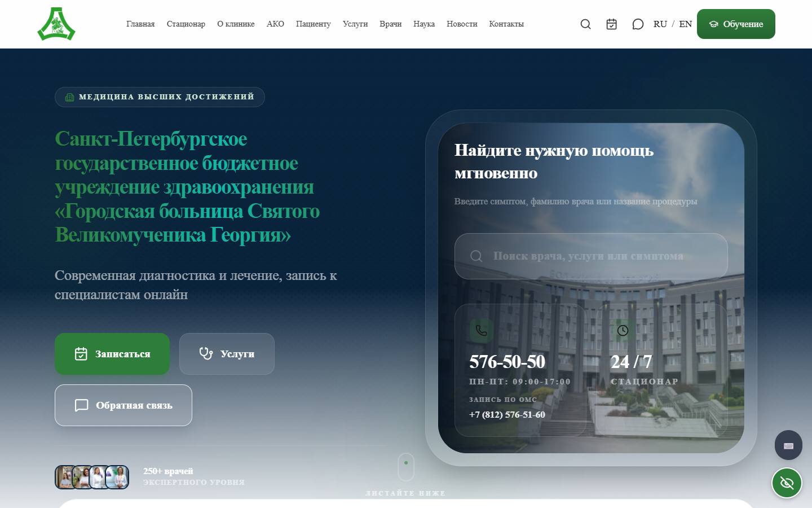
Task: Click the phone icon above 576-50-50
Action: pyautogui.click(x=481, y=330)
